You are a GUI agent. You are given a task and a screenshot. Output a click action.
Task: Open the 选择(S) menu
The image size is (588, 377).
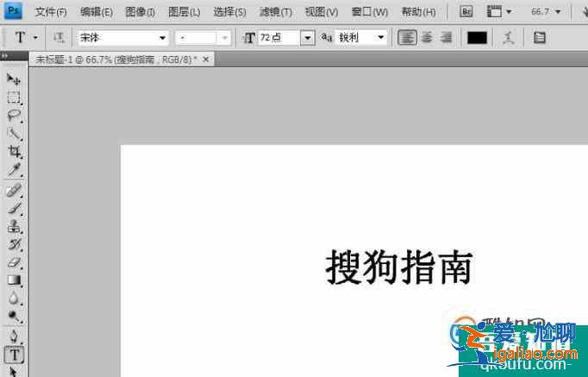click(x=229, y=12)
